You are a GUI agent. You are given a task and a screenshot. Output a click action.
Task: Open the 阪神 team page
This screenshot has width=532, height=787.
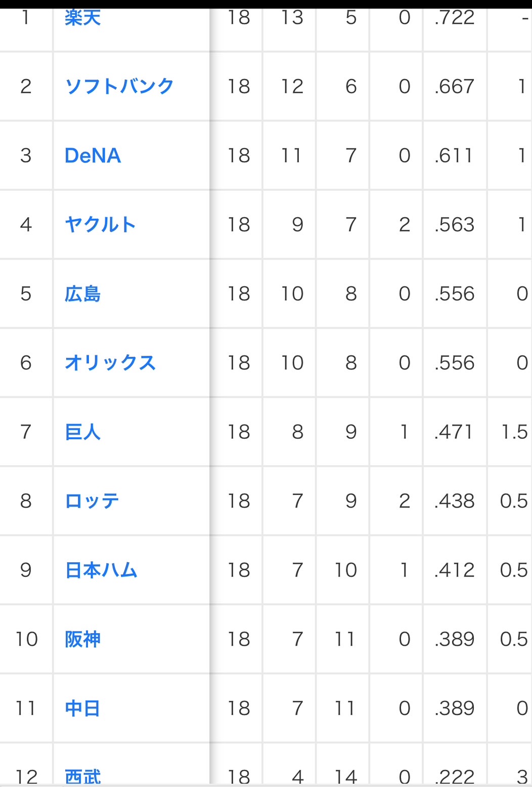click(x=83, y=639)
